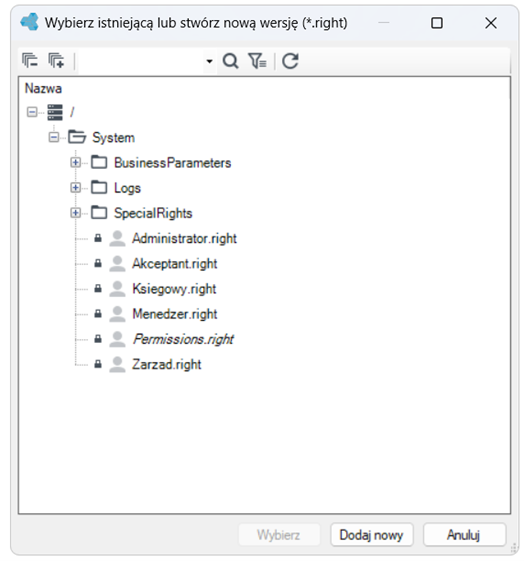Select the root server icon
This screenshot has width=524, height=561.
55,112
